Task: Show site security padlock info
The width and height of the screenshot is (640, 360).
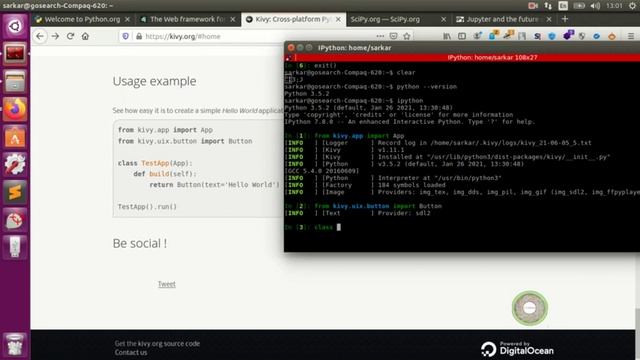Action: click(x=139, y=36)
